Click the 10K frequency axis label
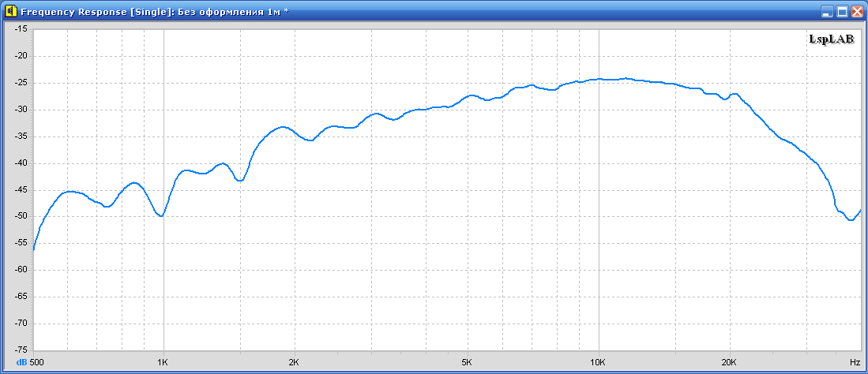Viewport: 868px width, 374px height. click(598, 362)
